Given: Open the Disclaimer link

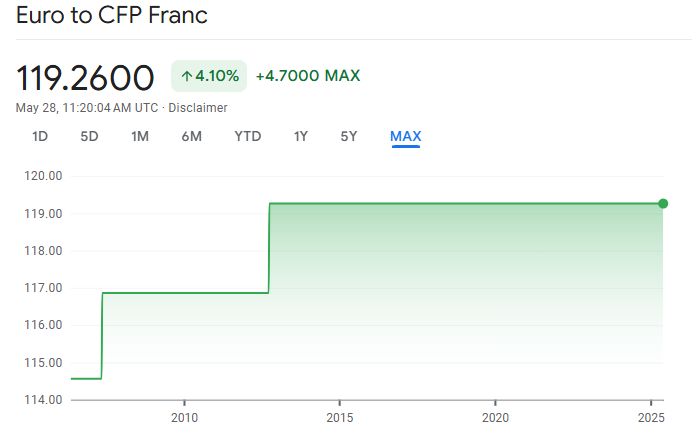Looking at the screenshot, I should pos(197,107).
